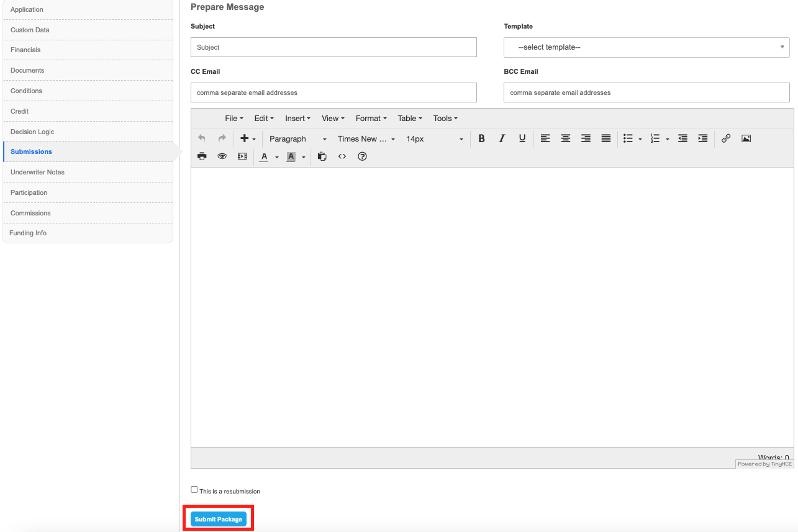798x532 pixels.
Task: Go to Commissions in sidebar
Action: (x=88, y=213)
